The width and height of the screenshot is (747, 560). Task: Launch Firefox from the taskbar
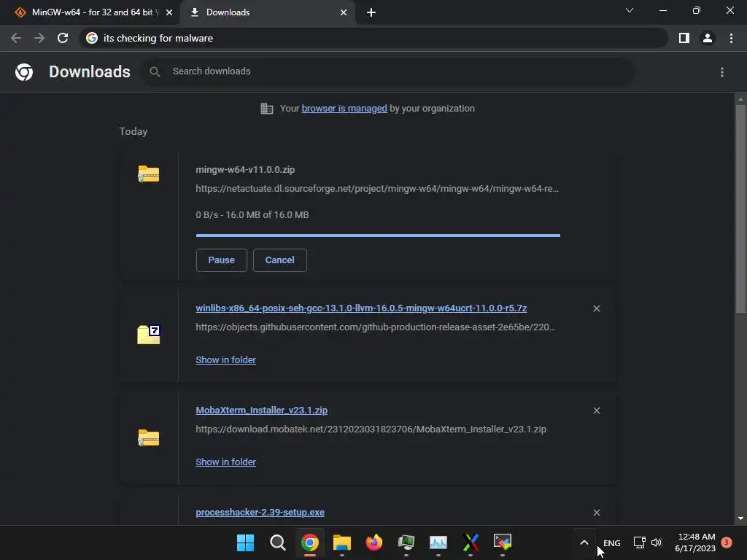click(x=374, y=542)
